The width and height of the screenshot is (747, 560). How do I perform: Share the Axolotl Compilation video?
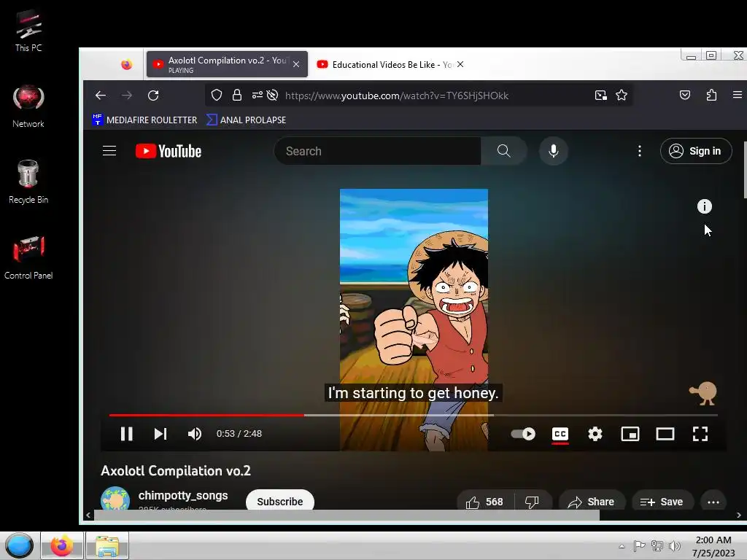tap(592, 502)
